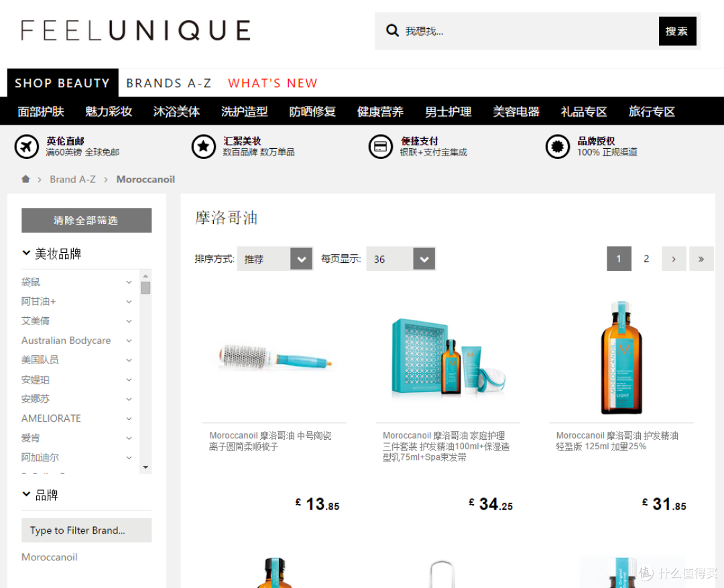Click the Moroccanoil breadcrumb link

point(145,179)
